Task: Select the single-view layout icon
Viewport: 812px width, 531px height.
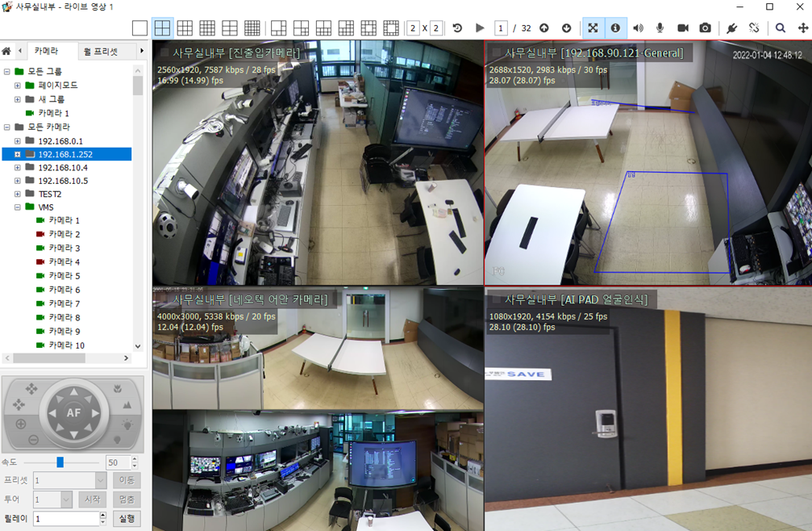Action: click(x=140, y=28)
